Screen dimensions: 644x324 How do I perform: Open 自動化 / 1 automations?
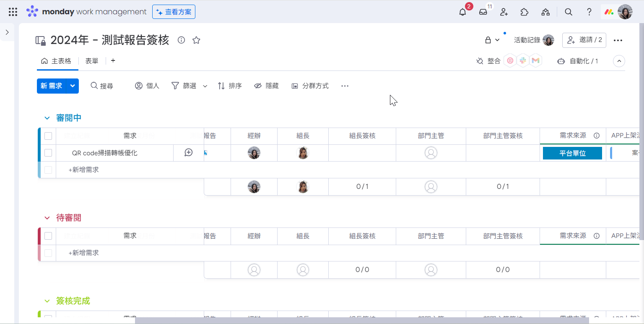[577, 61]
